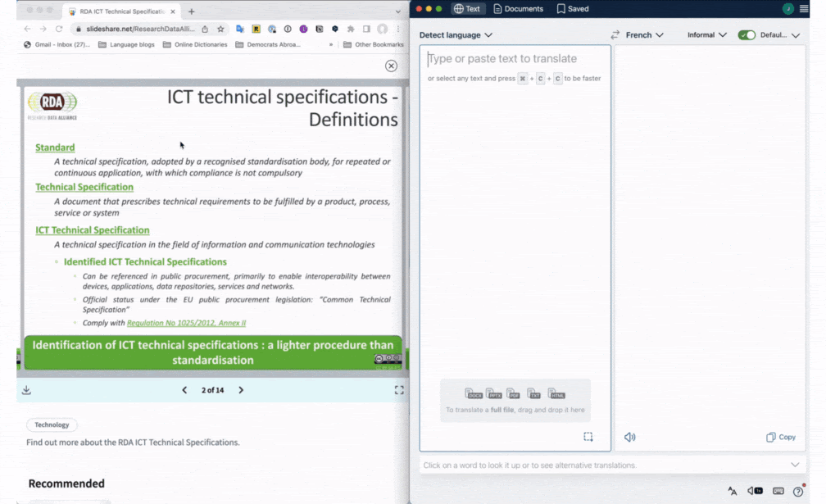Open the on-screen keyboard icon
This screenshot has width=826, height=504.
tap(778, 489)
